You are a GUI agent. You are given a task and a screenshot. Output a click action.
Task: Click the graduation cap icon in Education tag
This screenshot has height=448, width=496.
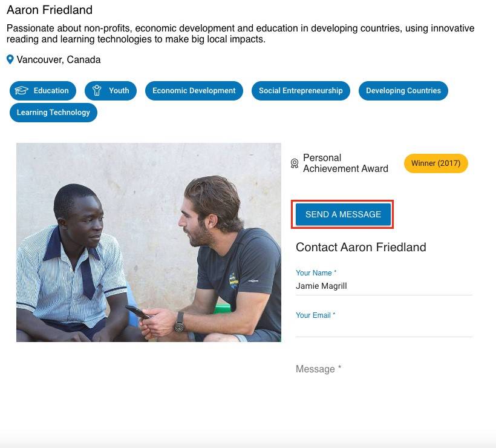(22, 91)
